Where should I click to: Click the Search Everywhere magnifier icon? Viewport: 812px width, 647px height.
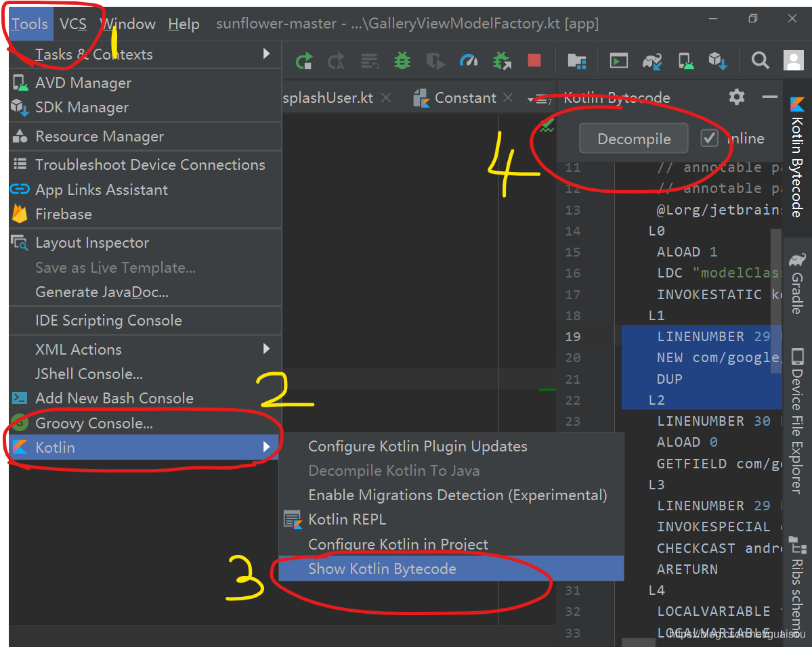[x=761, y=60]
